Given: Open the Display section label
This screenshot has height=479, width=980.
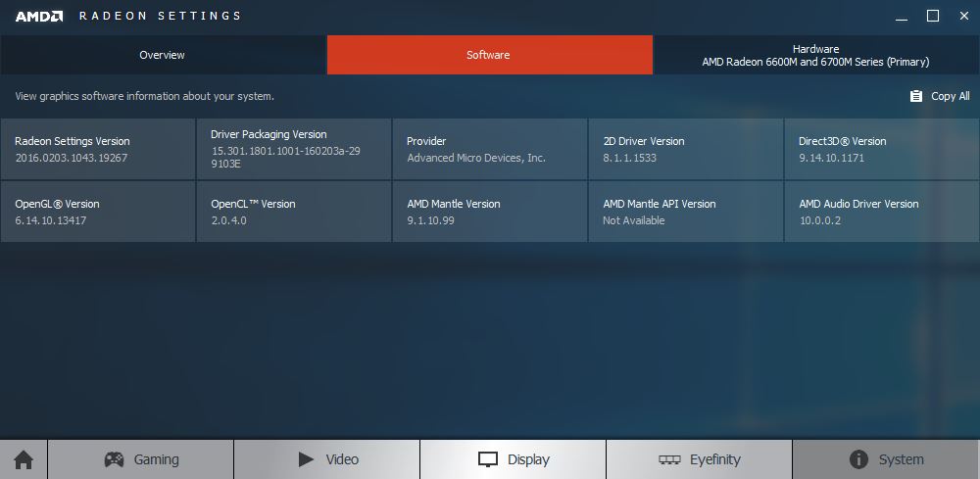Looking at the screenshot, I should pyautogui.click(x=528, y=460).
